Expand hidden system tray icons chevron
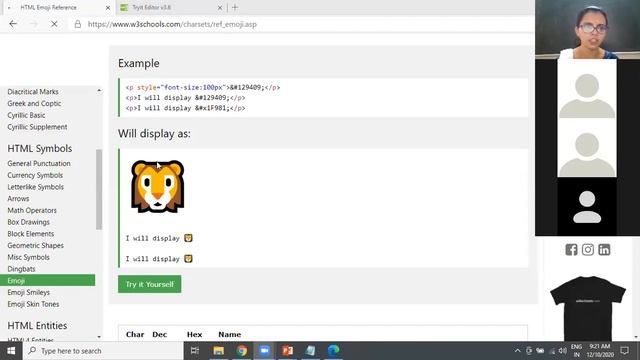This screenshot has height=360, width=640. [518, 351]
